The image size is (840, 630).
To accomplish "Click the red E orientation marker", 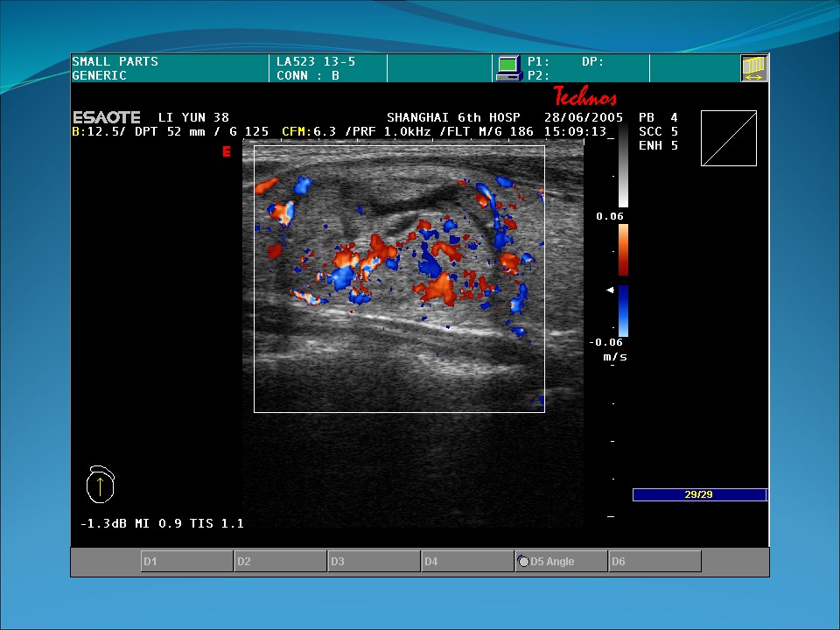I will click(227, 151).
